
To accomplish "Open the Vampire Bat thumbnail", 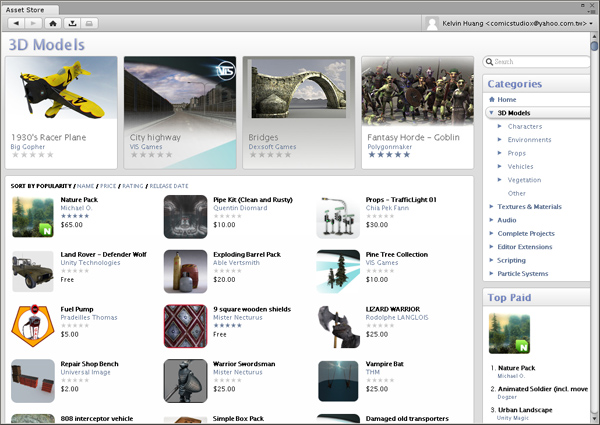I will [338, 381].
